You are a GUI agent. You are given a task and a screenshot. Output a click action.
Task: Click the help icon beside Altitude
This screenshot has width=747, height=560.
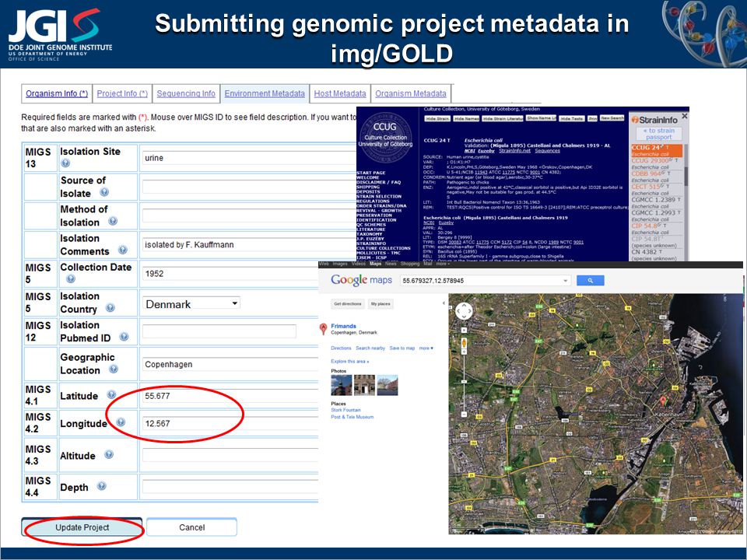pos(109,454)
